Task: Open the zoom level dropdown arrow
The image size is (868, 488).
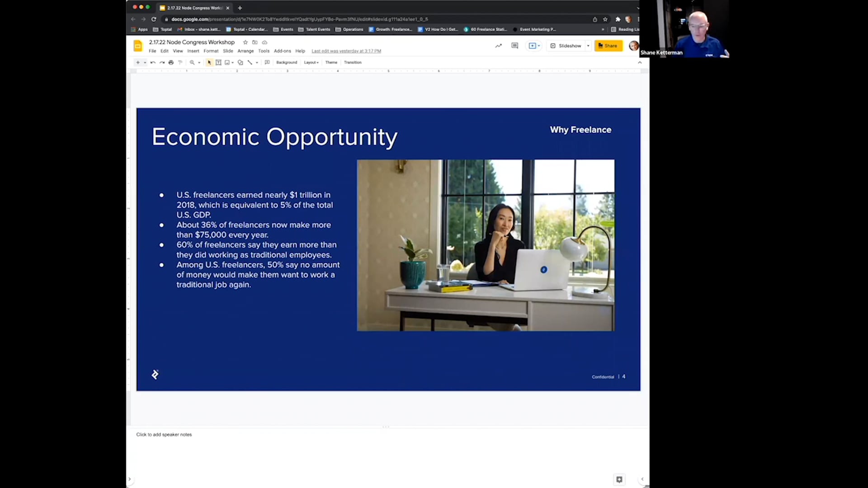Action: point(199,62)
